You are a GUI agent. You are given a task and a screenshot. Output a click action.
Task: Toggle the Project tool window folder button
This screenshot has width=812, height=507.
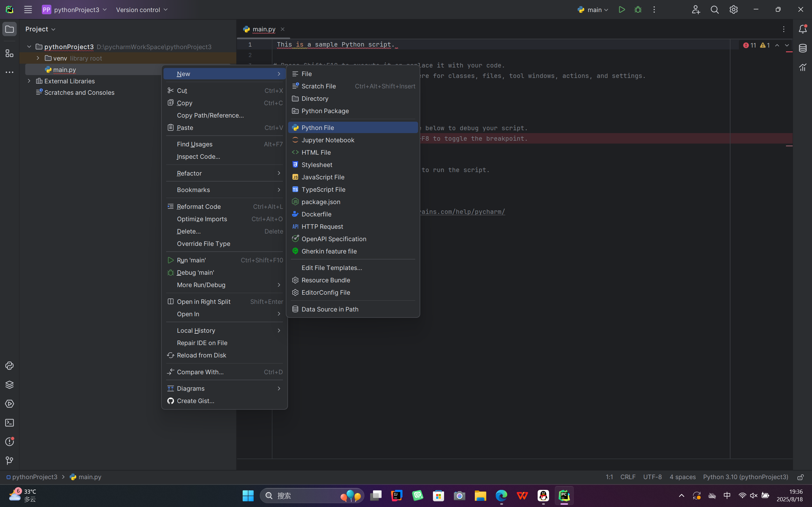(10, 29)
